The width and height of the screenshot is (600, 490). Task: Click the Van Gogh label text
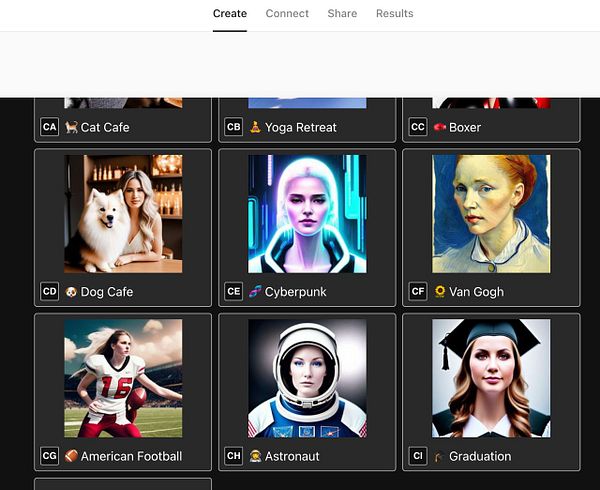(476, 292)
